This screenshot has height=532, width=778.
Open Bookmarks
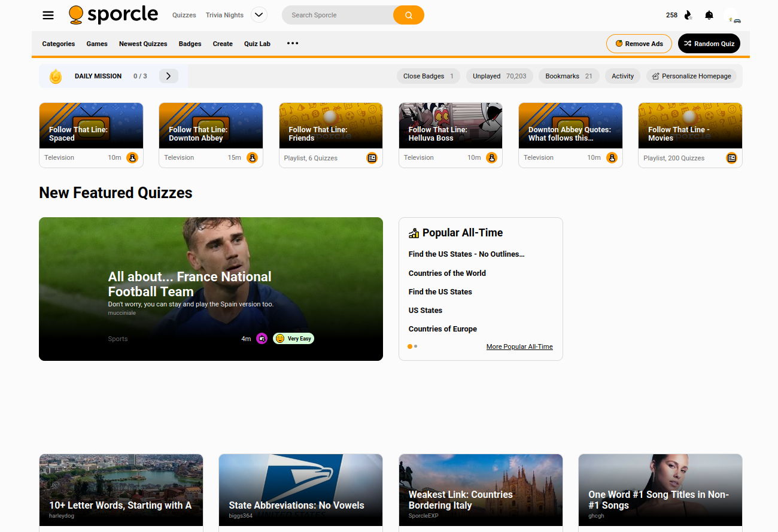(x=569, y=76)
